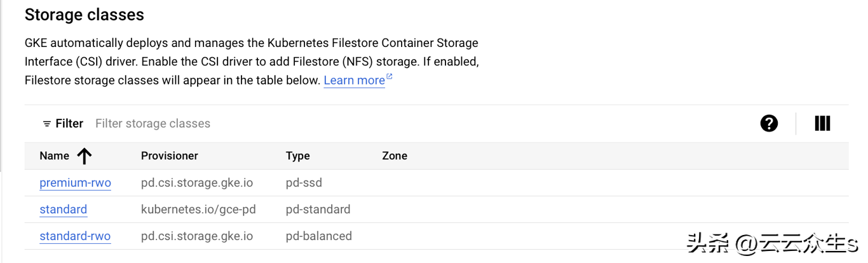Click the Filter label
Image resolution: width=868 pixels, height=263 pixels.
pyautogui.click(x=69, y=124)
